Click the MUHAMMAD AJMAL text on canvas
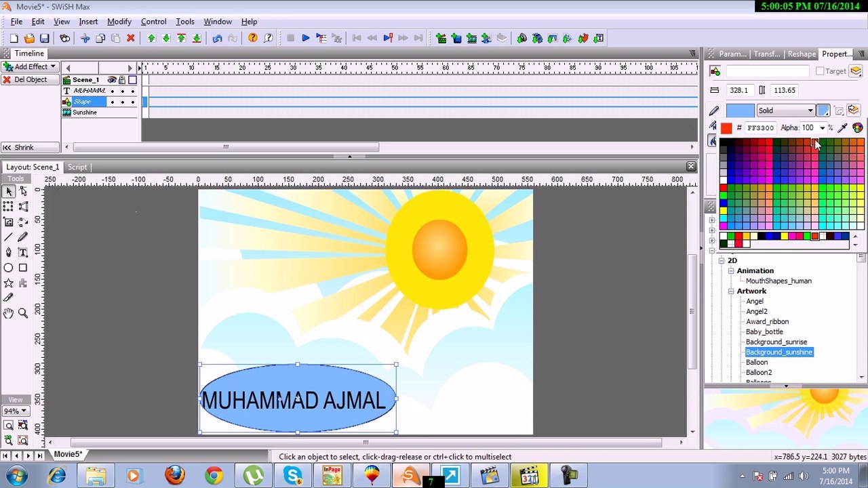 point(294,401)
